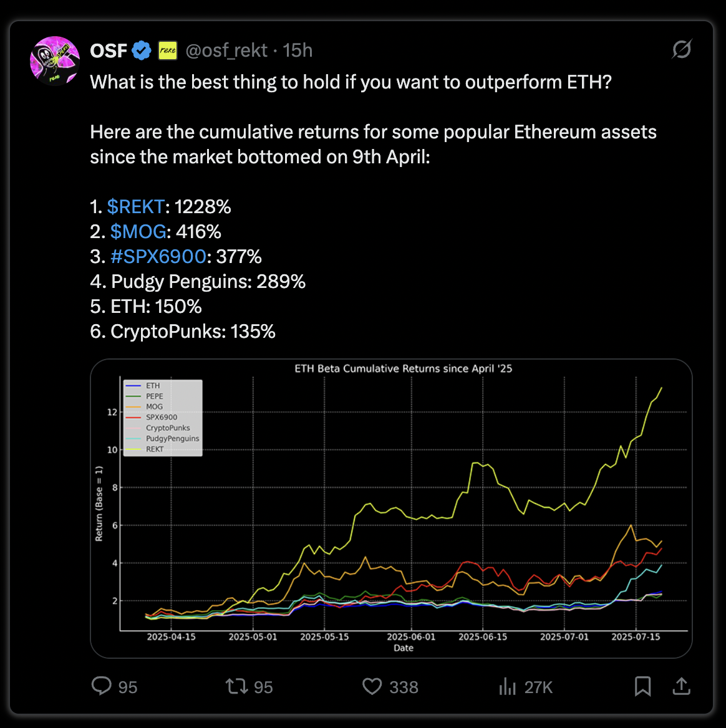Bookmark this tweet

coord(643,686)
